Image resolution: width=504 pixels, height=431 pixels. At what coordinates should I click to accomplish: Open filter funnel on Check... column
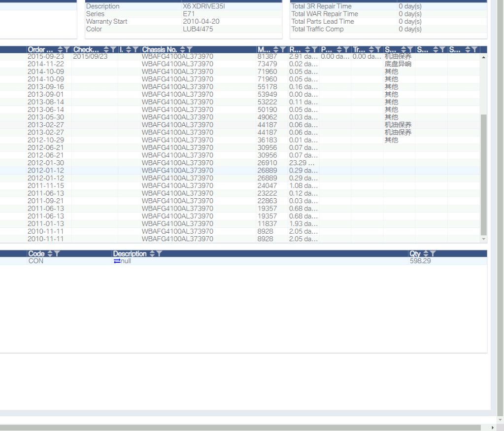click(113, 49)
